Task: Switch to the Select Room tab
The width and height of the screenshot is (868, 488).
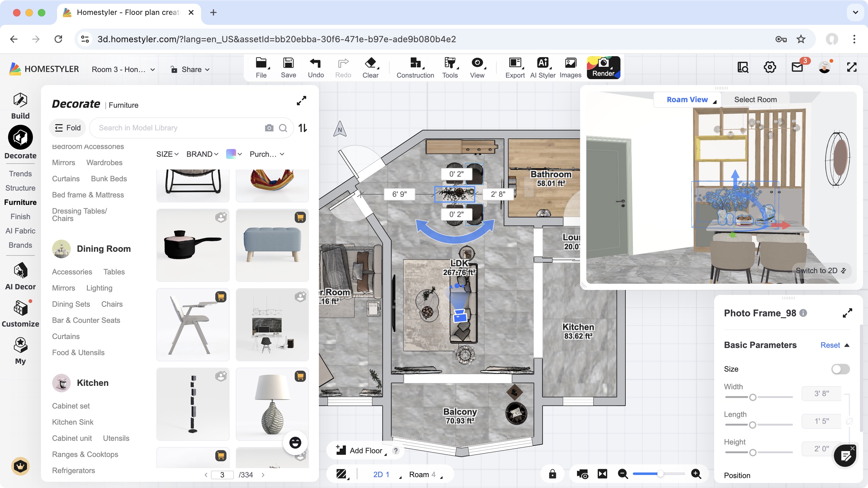Action: [x=755, y=99]
